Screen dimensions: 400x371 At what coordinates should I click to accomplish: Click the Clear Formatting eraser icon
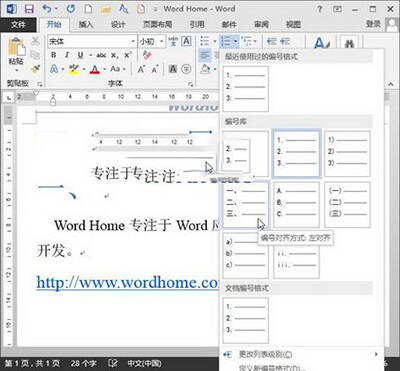tap(147, 55)
